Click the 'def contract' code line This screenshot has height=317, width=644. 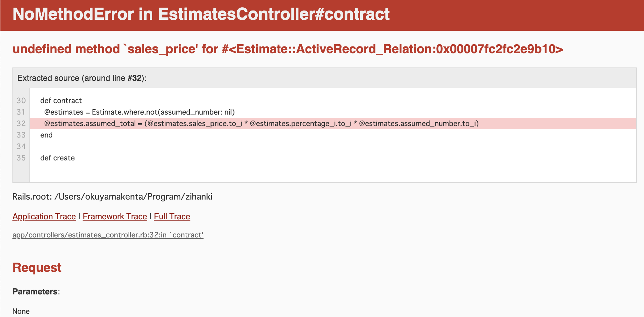pos(61,101)
